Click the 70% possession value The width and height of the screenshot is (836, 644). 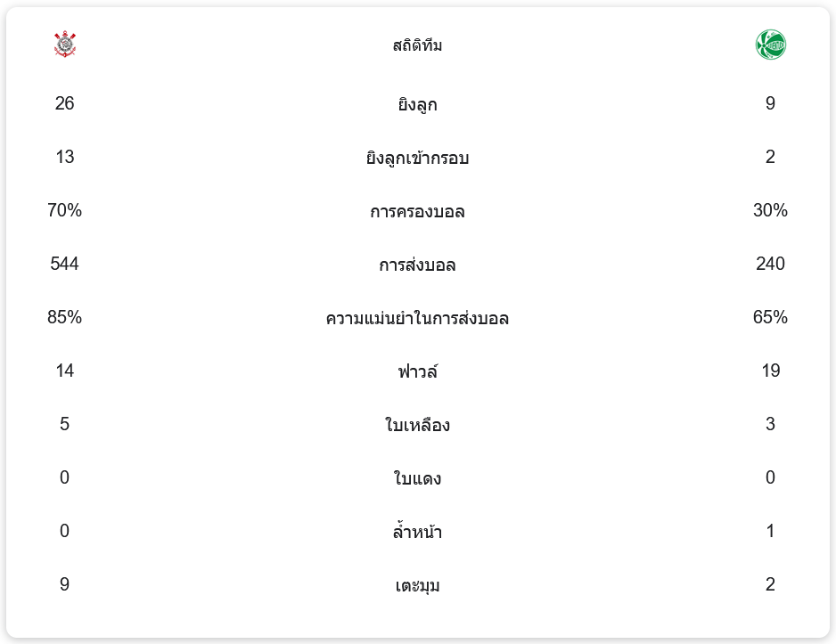point(64,211)
